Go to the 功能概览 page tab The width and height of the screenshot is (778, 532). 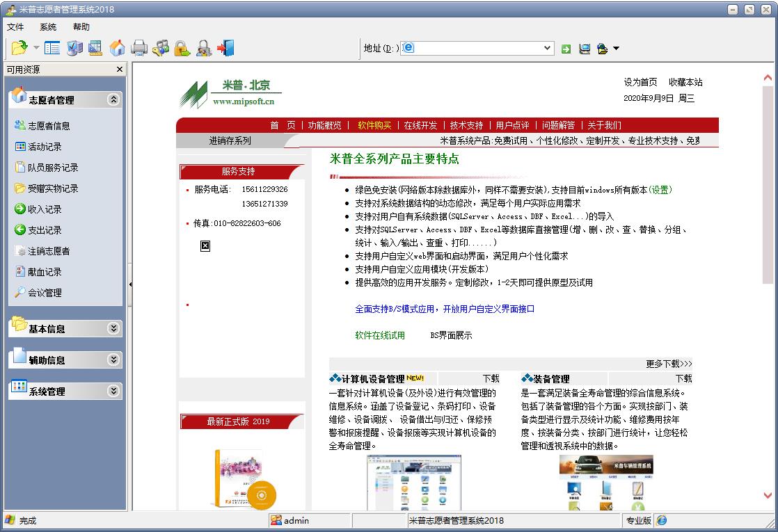pyautogui.click(x=324, y=125)
